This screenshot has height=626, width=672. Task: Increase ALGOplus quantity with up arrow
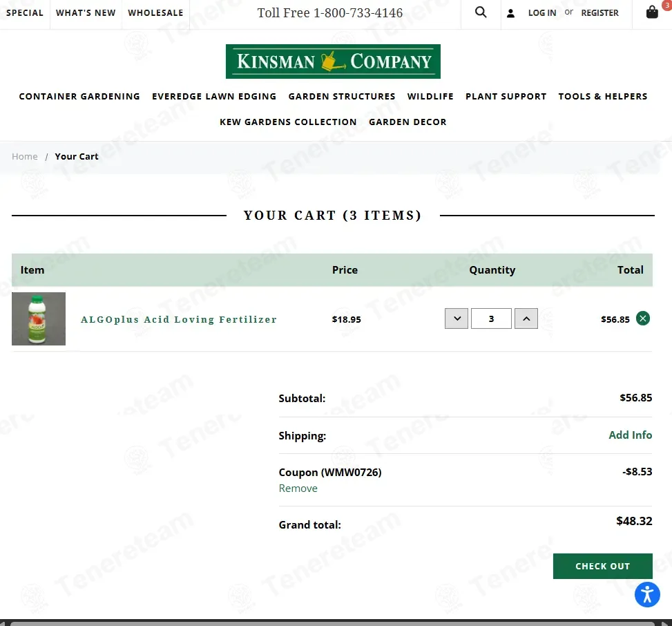(x=526, y=319)
